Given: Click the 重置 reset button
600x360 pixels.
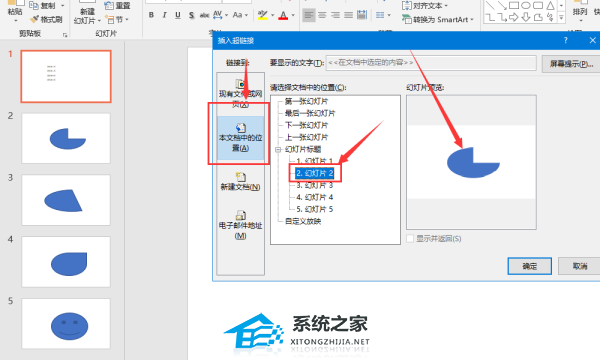Looking at the screenshot, I should pos(117,5).
